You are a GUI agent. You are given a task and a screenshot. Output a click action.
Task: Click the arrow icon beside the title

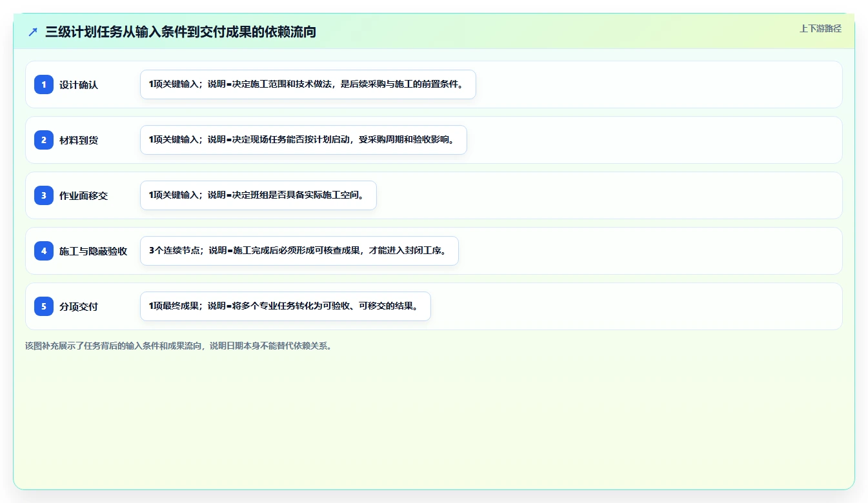tap(33, 32)
